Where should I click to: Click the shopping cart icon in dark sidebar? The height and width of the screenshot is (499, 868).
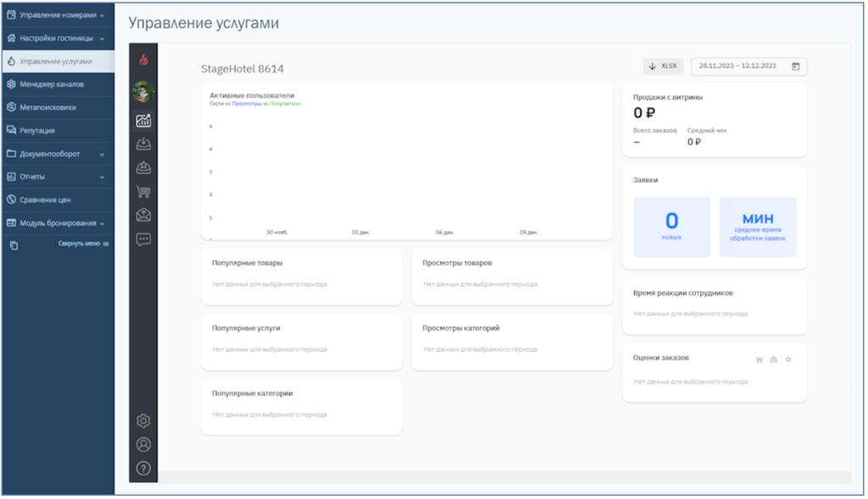click(143, 191)
